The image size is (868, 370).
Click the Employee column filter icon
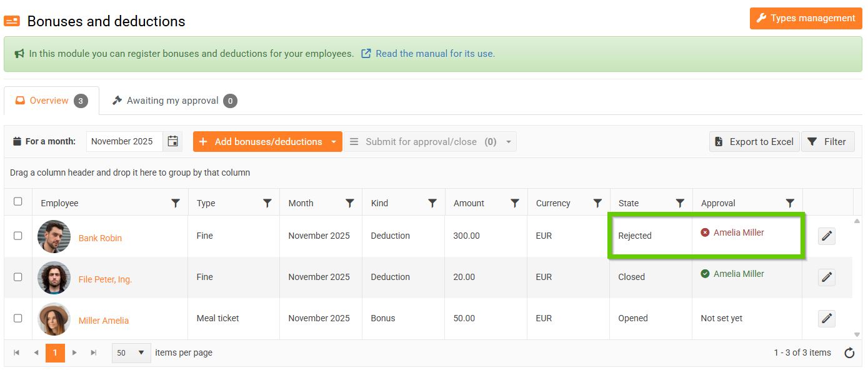click(x=176, y=203)
